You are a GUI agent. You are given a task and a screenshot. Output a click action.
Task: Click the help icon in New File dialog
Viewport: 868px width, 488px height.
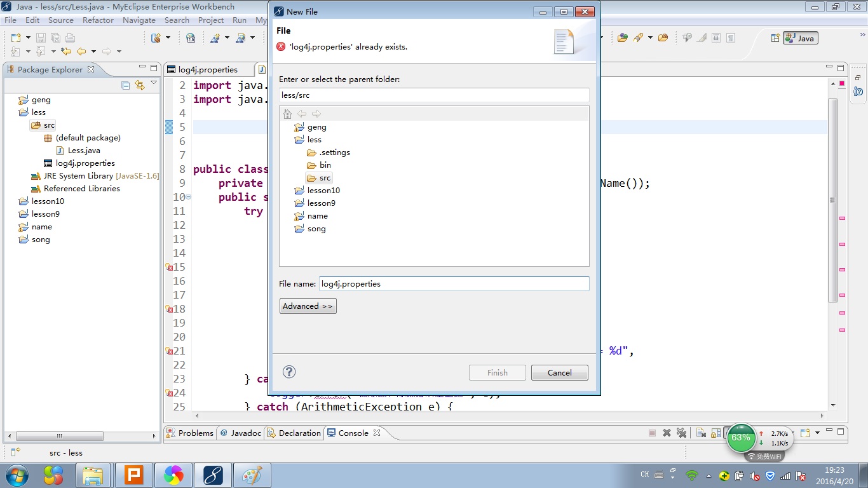[x=289, y=372]
